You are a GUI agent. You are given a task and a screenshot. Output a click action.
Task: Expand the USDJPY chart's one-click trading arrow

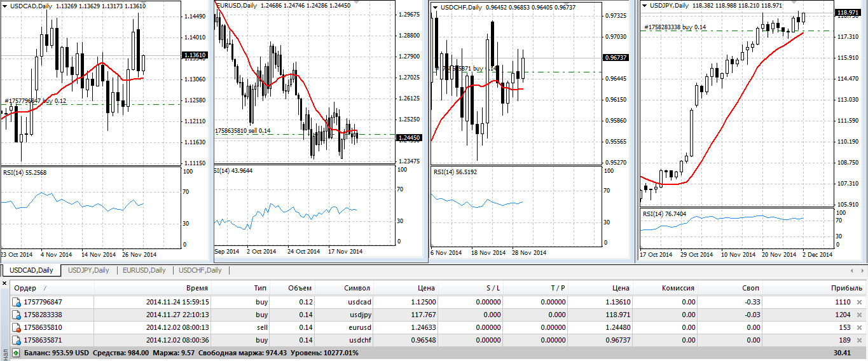coord(645,6)
